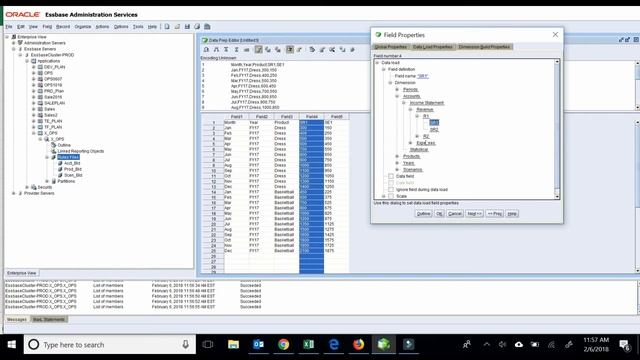Image resolution: width=640 pixels, height=360 pixels.
Task: Click Cancel in Field Properties dialog
Action: (x=455, y=214)
